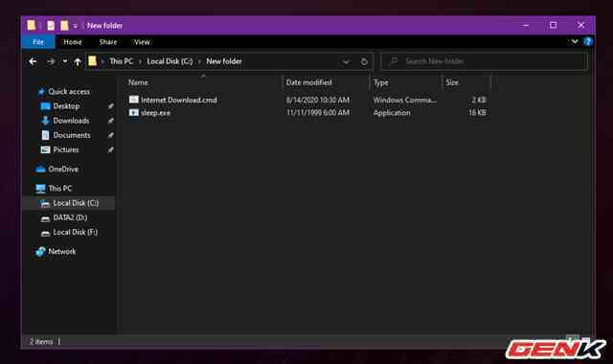Open Downloads in the sidebar

tap(71, 121)
